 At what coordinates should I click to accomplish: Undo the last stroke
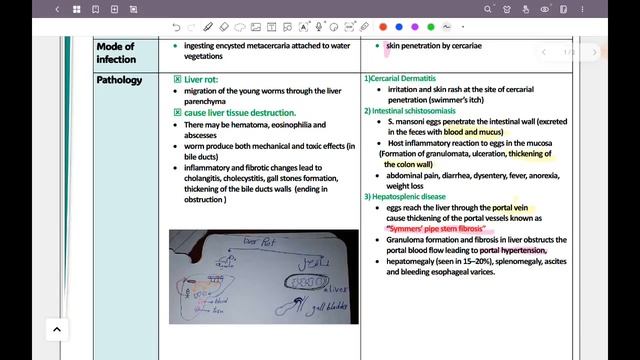pyautogui.click(x=176, y=27)
